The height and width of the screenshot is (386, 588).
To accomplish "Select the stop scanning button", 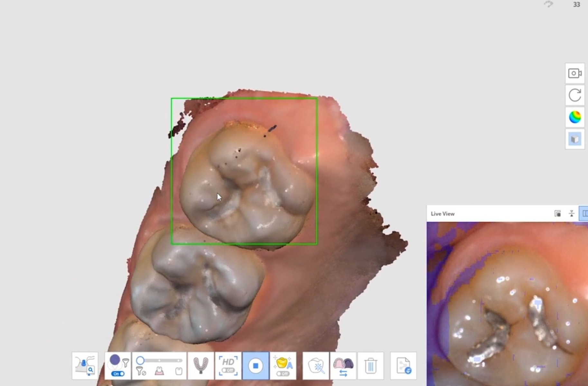I will point(255,365).
